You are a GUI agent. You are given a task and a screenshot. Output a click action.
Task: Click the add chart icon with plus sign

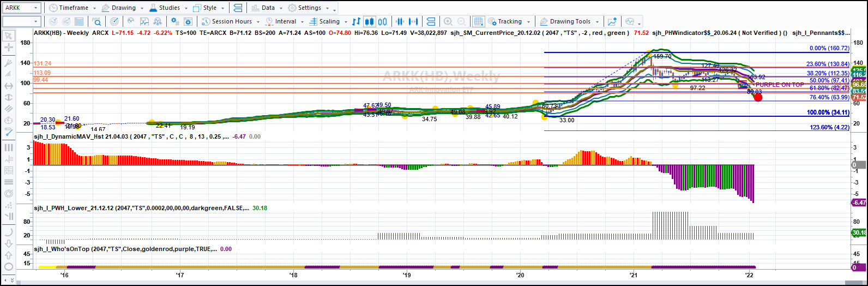point(612,21)
